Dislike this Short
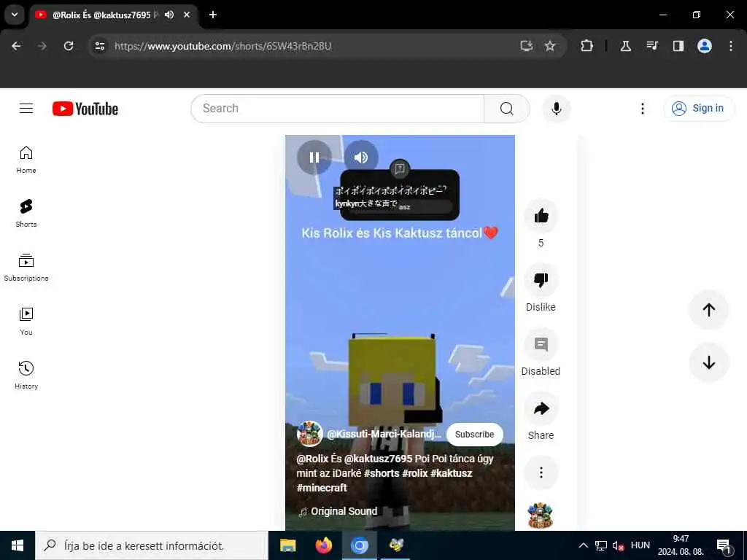747x560 pixels. click(x=541, y=280)
